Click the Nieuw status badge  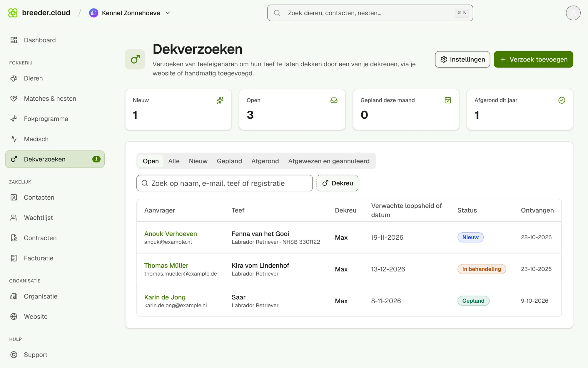click(x=470, y=237)
